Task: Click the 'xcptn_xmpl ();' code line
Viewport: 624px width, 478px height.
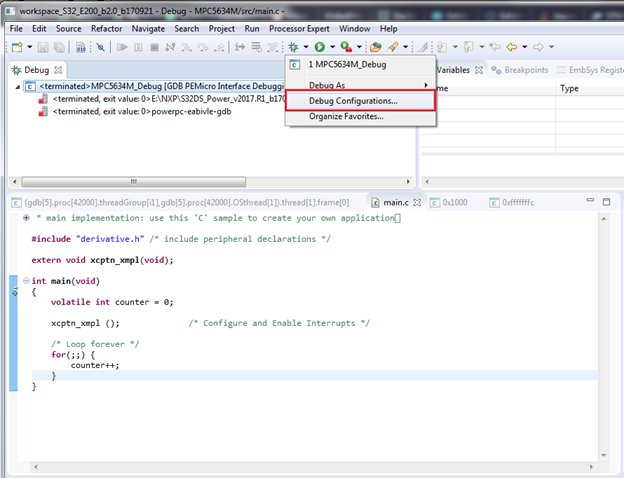Action: click(85, 323)
